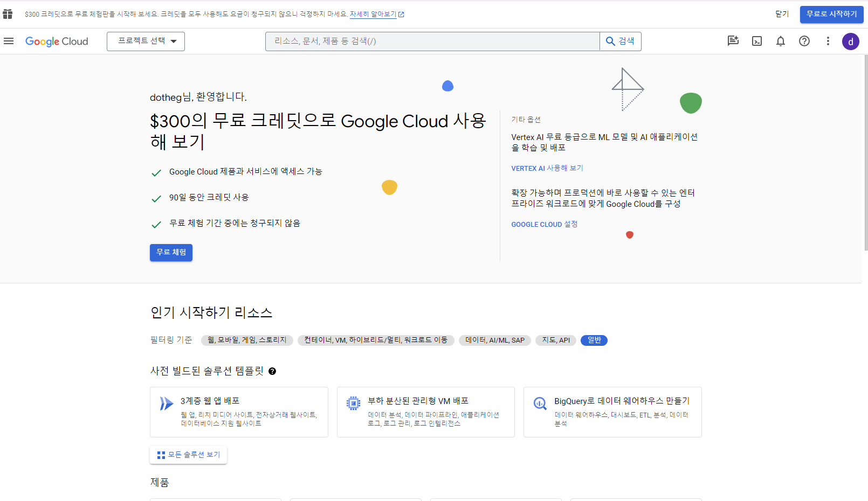Viewport: 868px width, 501px height.
Task: Click the magnifier search button 검색
Action: click(x=621, y=41)
